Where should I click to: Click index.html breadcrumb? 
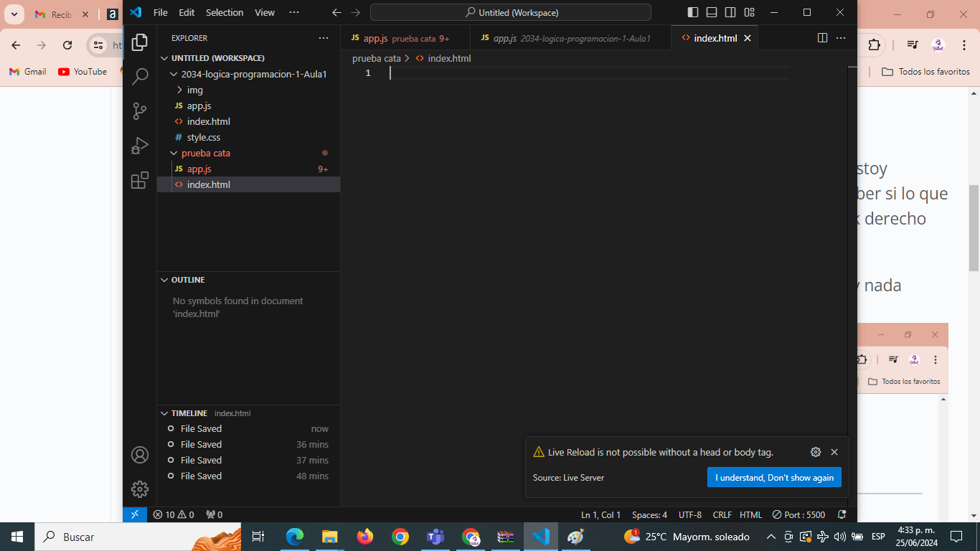point(443,58)
